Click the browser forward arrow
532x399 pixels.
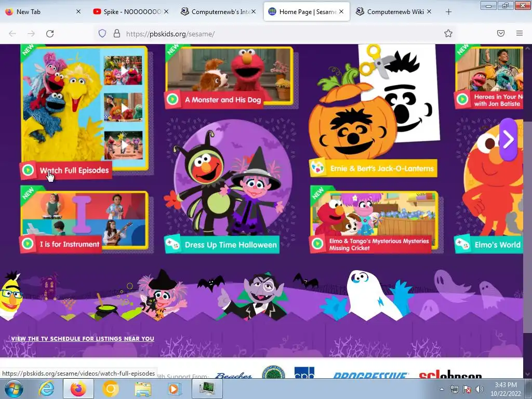31,34
